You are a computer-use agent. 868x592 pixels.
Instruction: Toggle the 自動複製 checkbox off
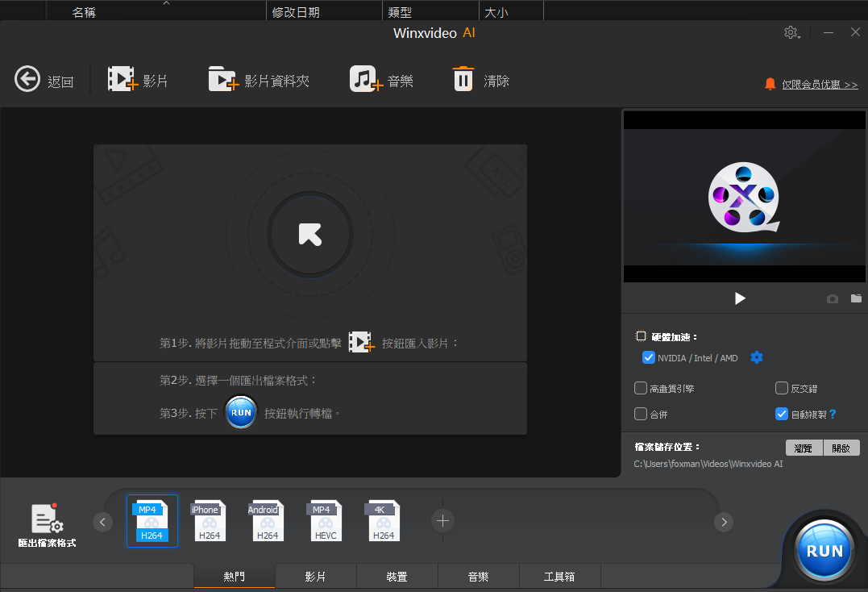pyautogui.click(x=781, y=414)
